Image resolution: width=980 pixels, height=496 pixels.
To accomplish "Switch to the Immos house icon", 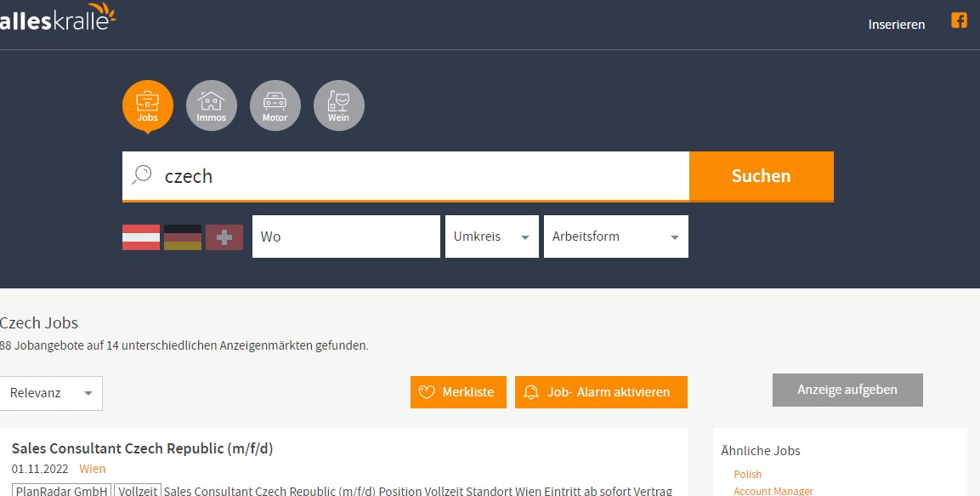I will 211,105.
